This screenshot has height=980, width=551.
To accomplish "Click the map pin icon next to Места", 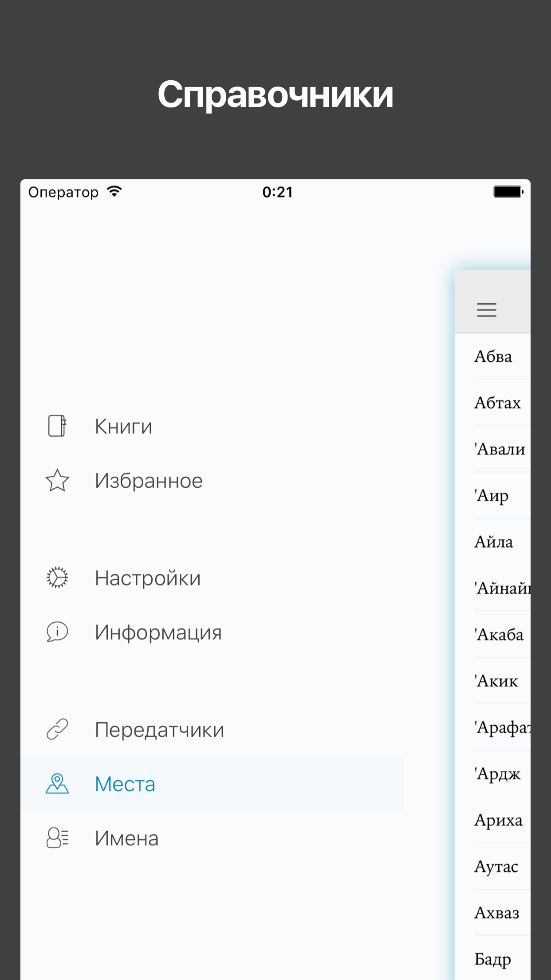I will [57, 783].
